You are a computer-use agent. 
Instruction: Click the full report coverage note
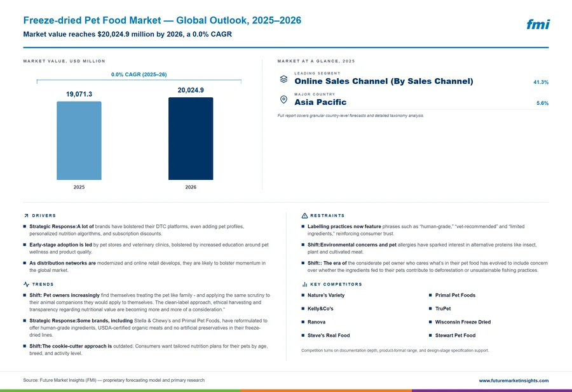click(x=351, y=116)
